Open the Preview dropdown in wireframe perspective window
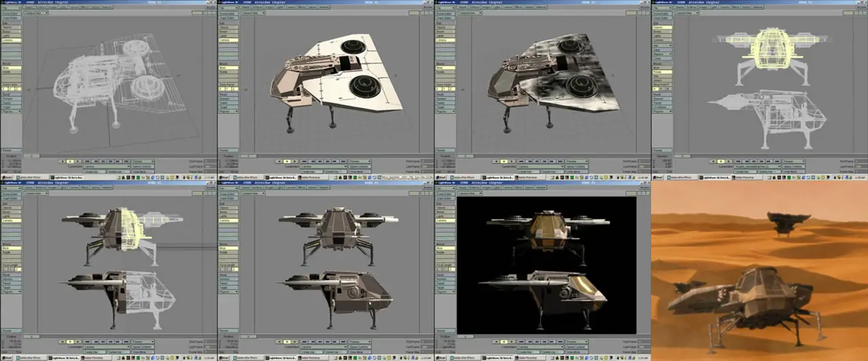The height and width of the screenshot is (361, 868). coord(143,162)
